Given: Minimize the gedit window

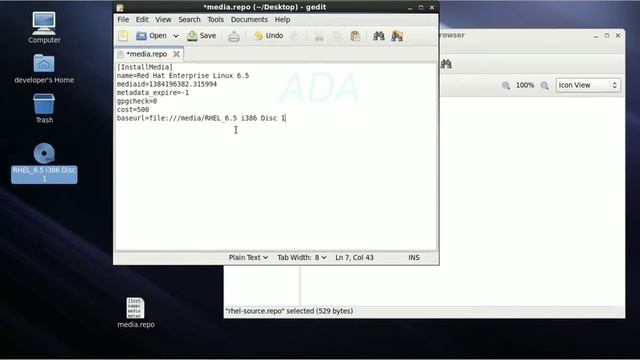Looking at the screenshot, I should [410, 7].
